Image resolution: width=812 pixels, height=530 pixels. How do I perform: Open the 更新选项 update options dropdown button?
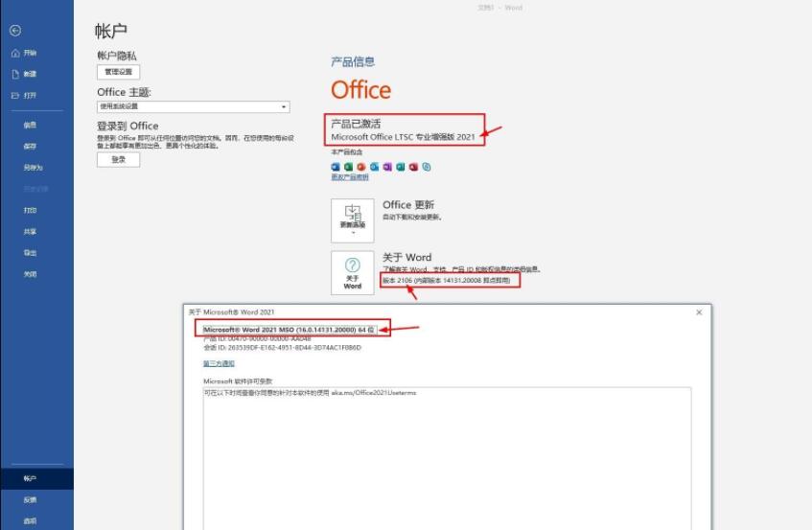(x=353, y=220)
